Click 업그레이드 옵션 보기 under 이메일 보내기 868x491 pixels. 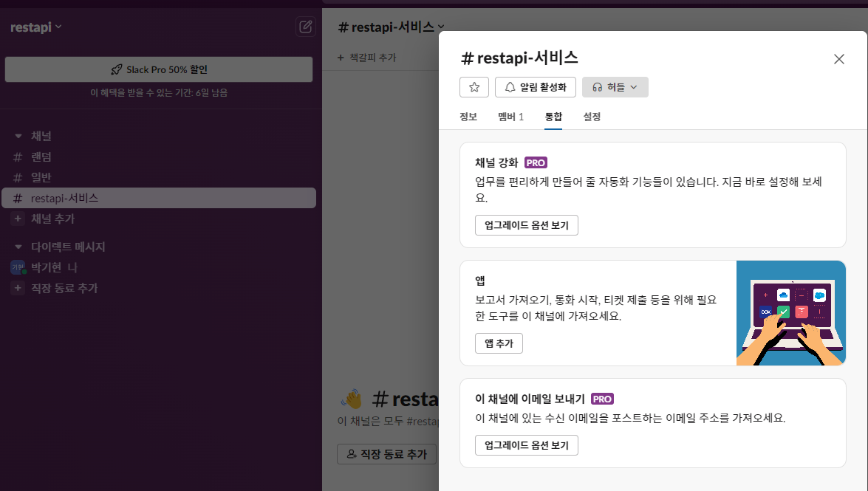coord(527,445)
